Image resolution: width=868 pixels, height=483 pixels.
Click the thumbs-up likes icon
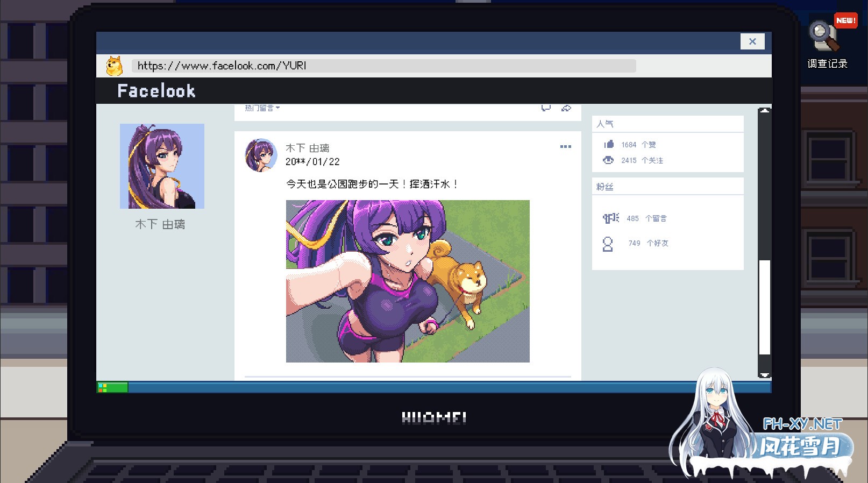pos(609,144)
